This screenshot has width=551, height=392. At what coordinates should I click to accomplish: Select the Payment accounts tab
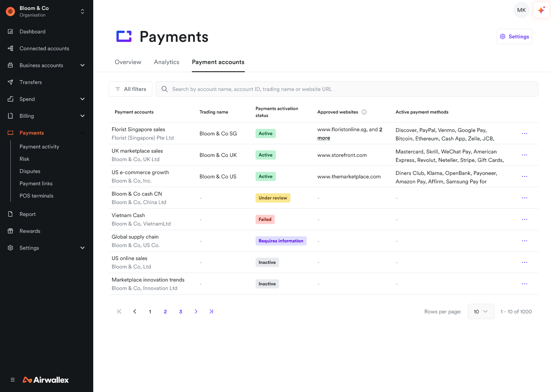tap(218, 62)
